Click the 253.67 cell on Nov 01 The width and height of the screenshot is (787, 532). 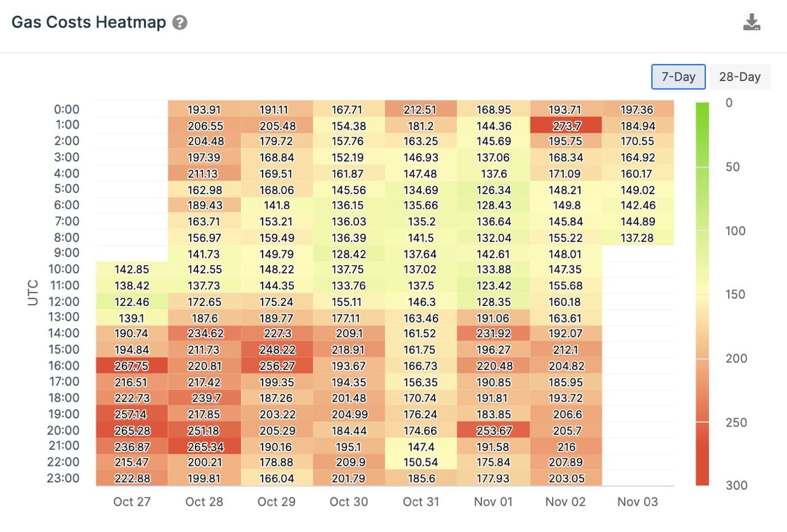click(494, 430)
